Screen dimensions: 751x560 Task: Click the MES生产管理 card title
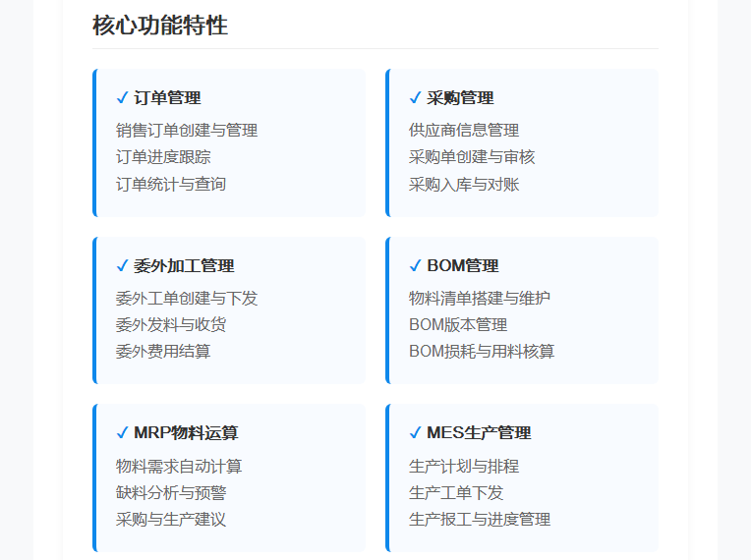(479, 432)
